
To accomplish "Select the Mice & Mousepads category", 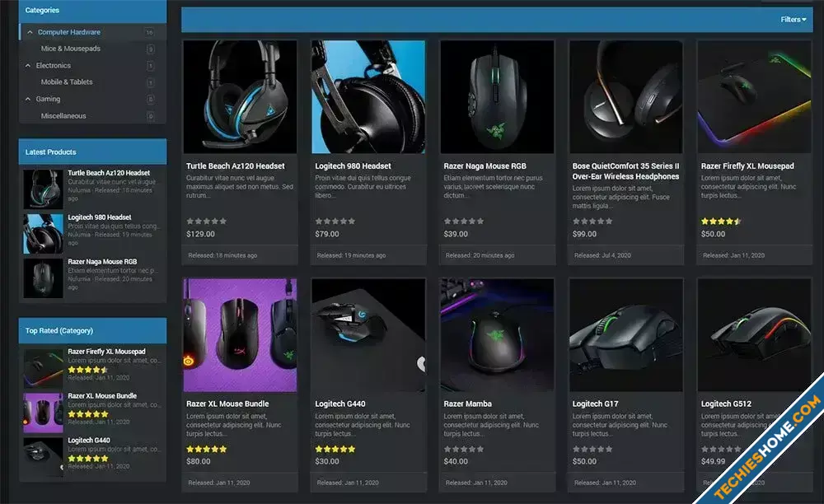I will [x=70, y=49].
